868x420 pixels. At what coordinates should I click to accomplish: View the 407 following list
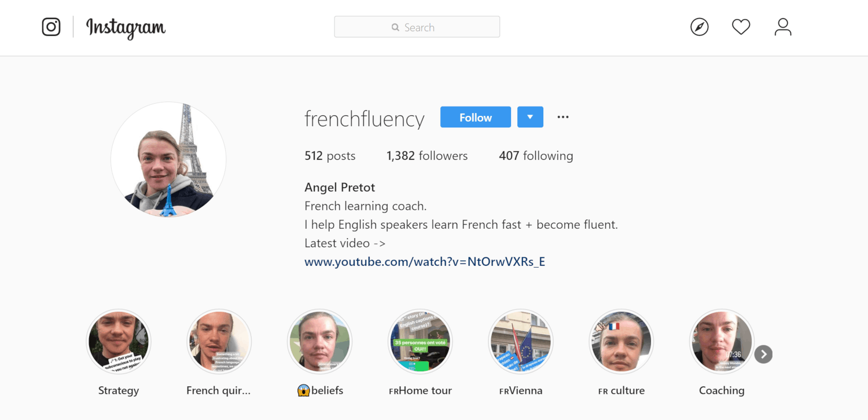[x=536, y=156]
